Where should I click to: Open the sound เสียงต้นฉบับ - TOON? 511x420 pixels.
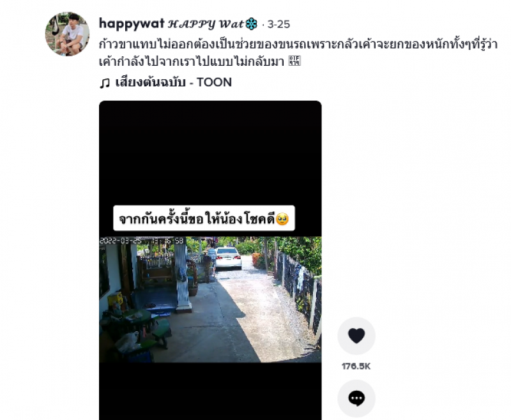(173, 82)
